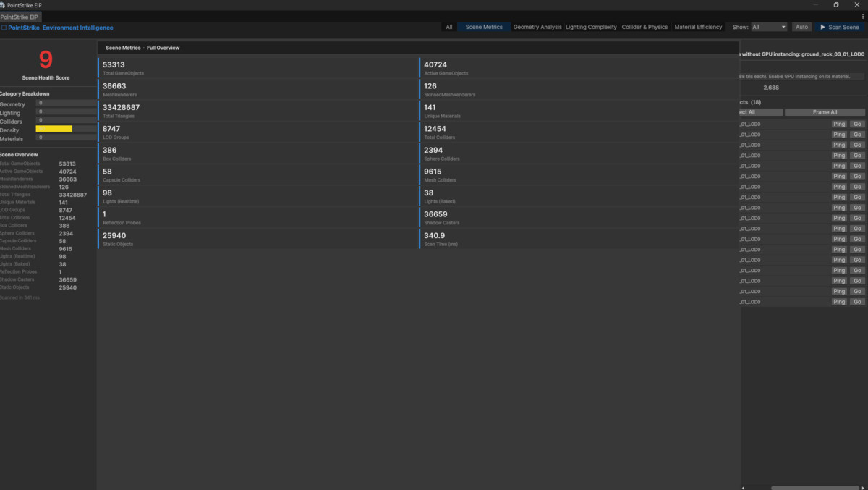Click the LOD Groups metric card
This screenshot has height=490, width=868.
point(258,132)
